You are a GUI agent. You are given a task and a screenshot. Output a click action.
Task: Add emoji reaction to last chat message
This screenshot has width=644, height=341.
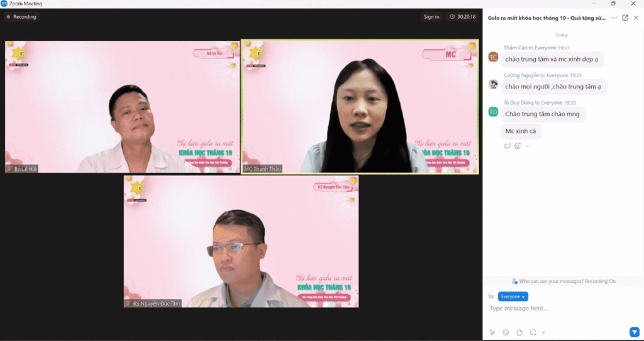point(518,146)
